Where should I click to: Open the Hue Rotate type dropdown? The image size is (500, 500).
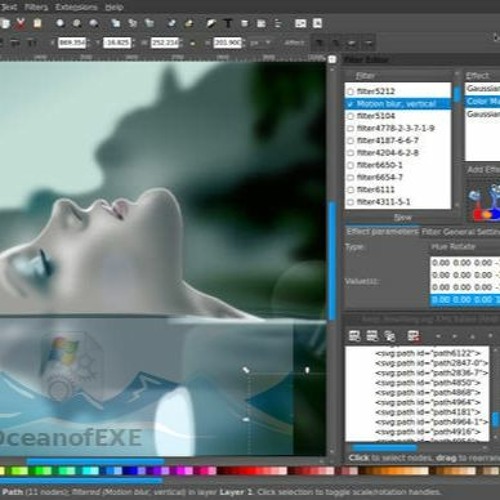tap(465, 247)
